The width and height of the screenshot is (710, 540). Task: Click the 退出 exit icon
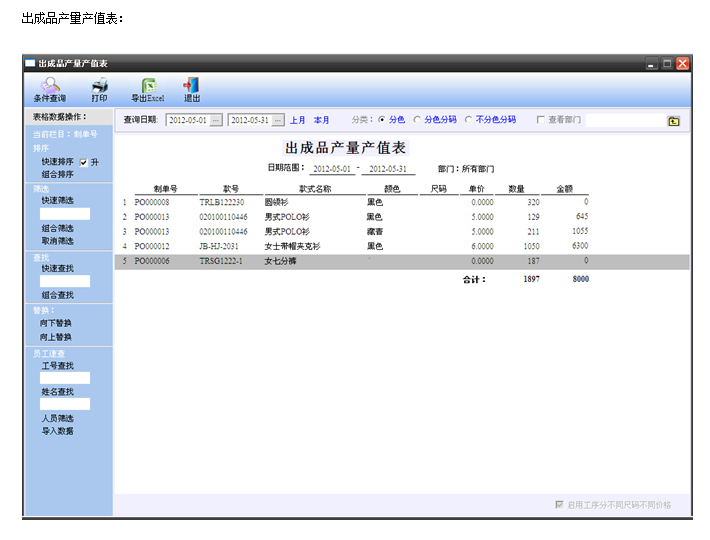191,86
